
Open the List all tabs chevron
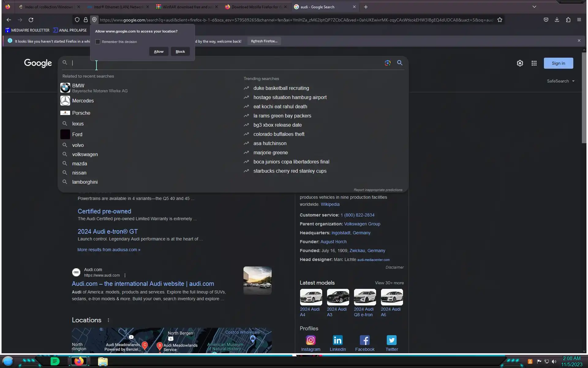click(534, 7)
